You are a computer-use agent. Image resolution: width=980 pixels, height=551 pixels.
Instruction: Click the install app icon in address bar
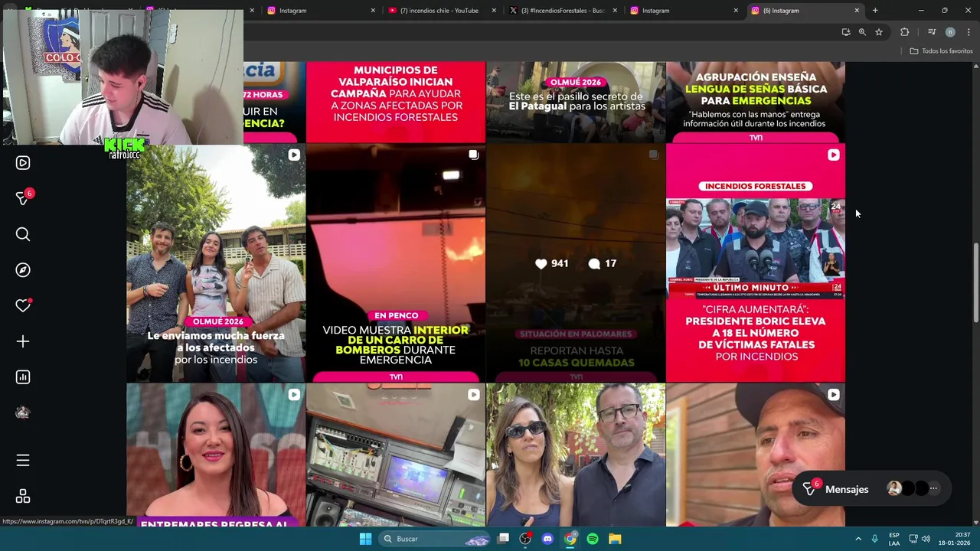(846, 32)
